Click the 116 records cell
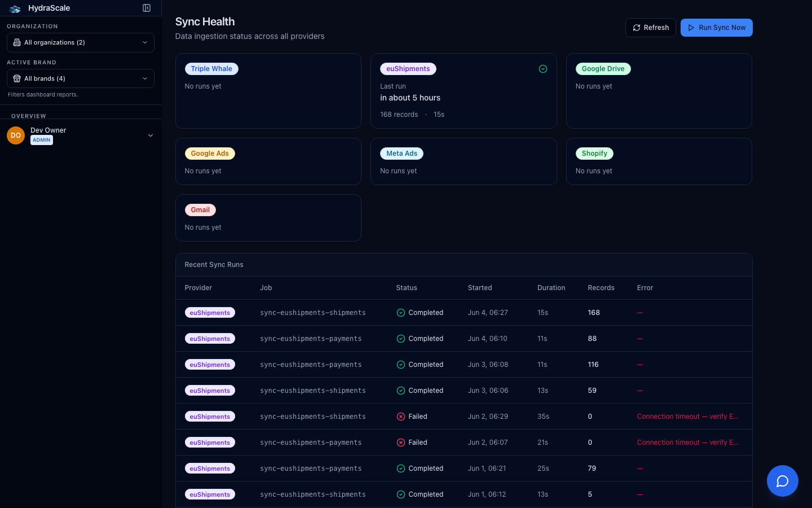812x508 pixels. [593, 365]
